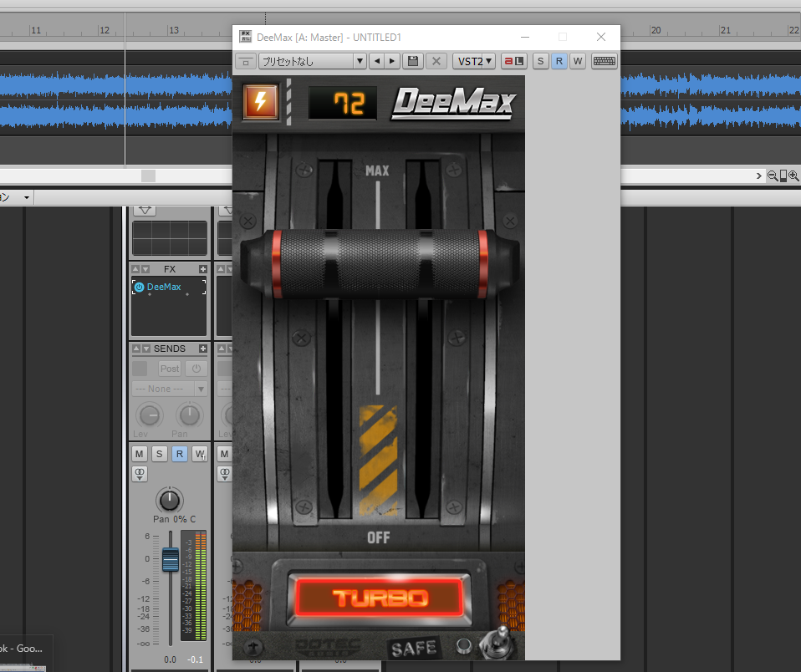The image size is (801, 672).
Task: Delete preset with the X icon
Action: tap(436, 62)
